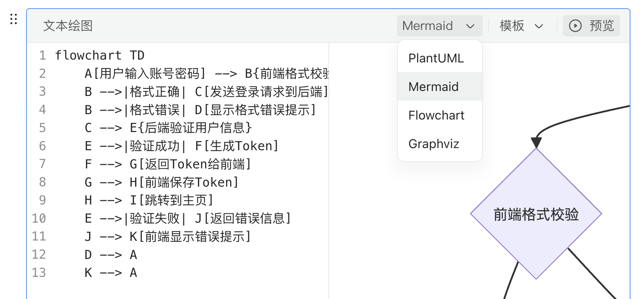This screenshot has height=299, width=644.
Task: Place cursor on 'flowchart TD' code line
Action: [x=100, y=55]
